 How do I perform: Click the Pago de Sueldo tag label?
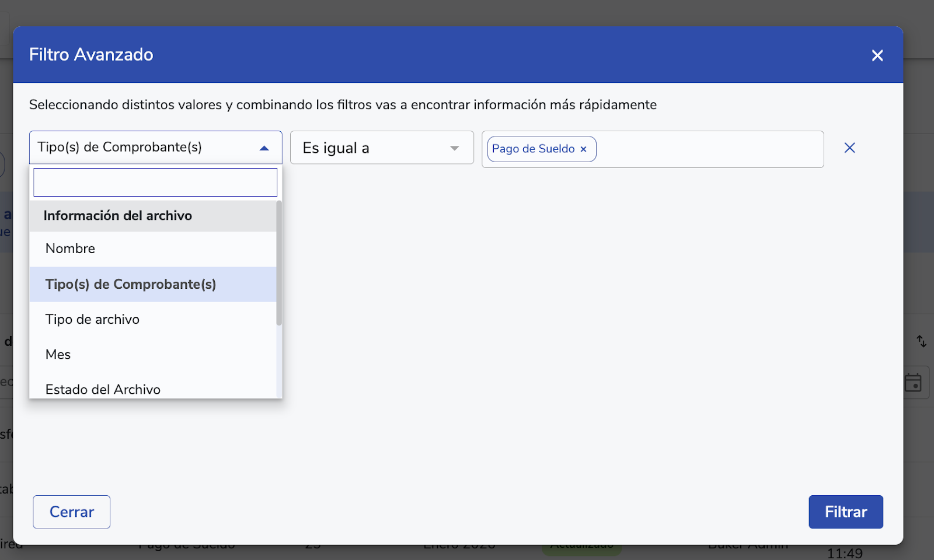pos(533,149)
